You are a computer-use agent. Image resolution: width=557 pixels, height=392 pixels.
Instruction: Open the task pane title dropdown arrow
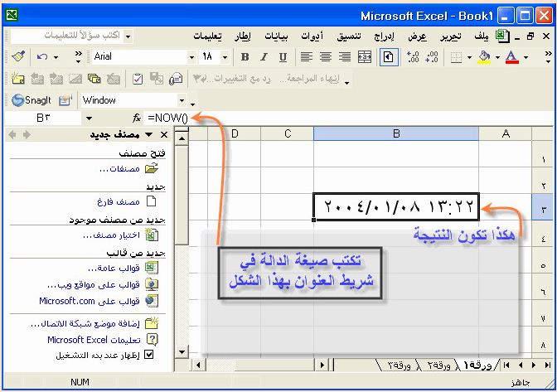point(149,135)
